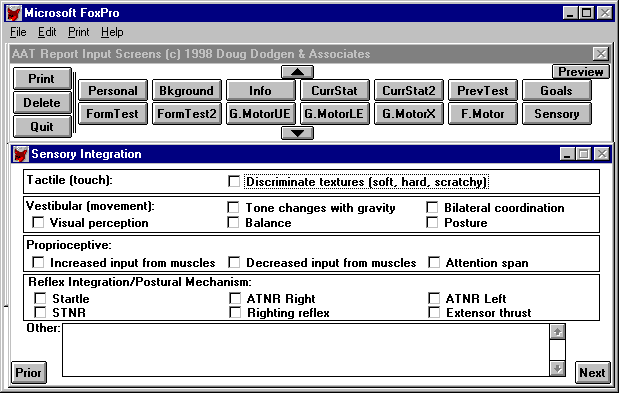
Task: Click the Other box scrollbar down arrow
Action: (557, 369)
